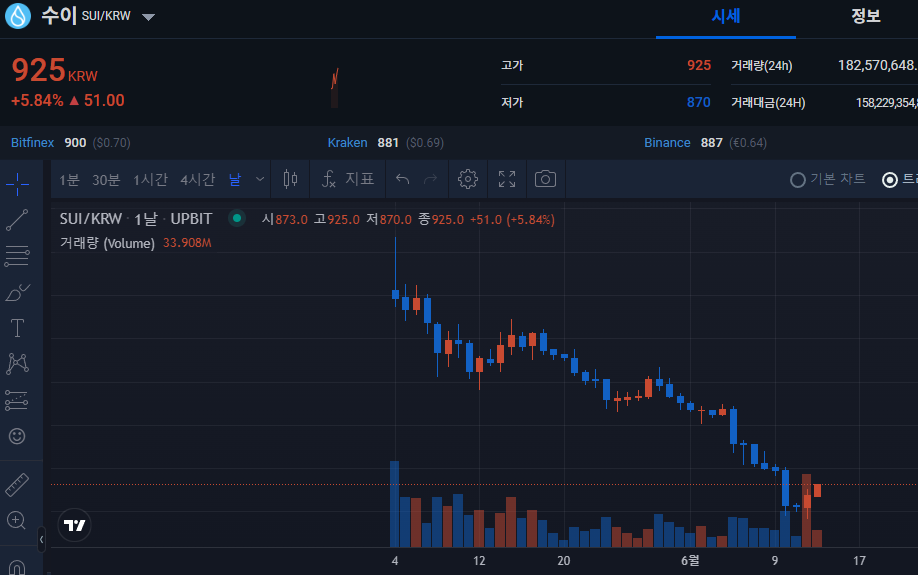Set interval to 날 (daily)
The image size is (918, 575).
tap(235, 179)
